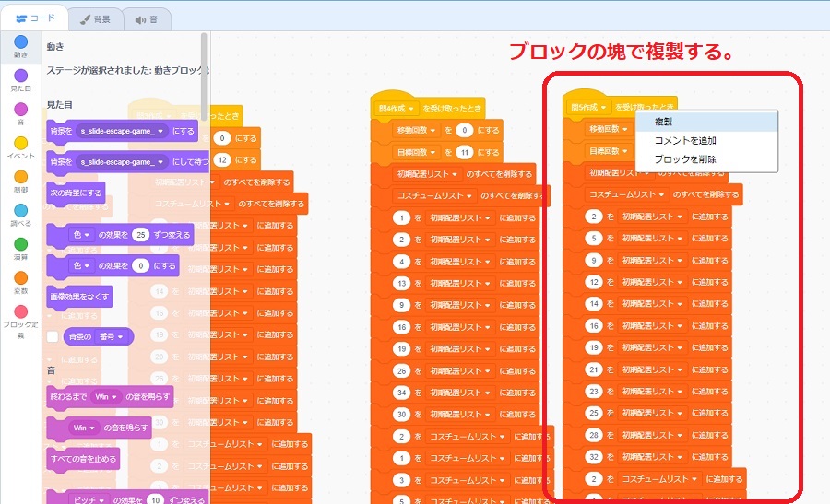
Task: Click value 23 in 問5 初期配置リスト block
Action: pyautogui.click(x=593, y=392)
